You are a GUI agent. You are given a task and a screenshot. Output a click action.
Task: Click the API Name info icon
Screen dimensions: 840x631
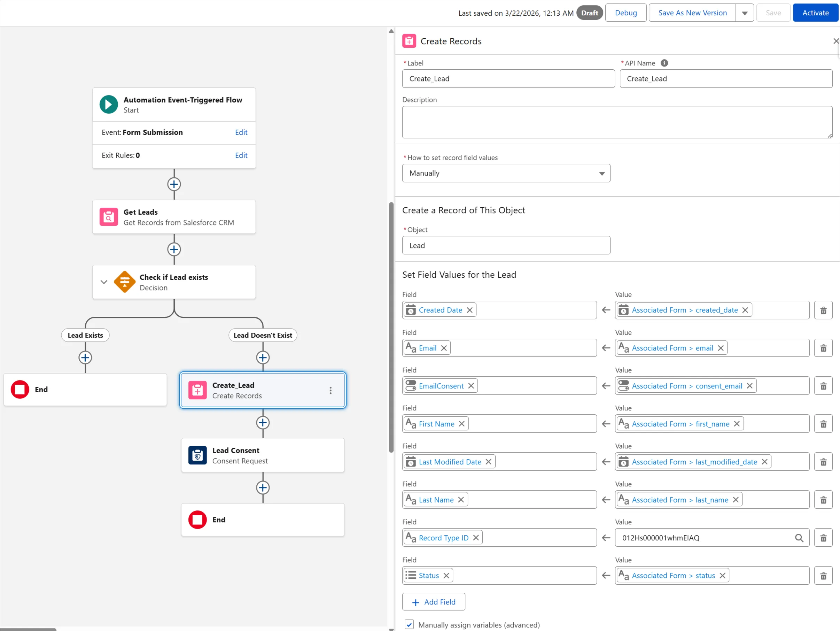point(664,63)
